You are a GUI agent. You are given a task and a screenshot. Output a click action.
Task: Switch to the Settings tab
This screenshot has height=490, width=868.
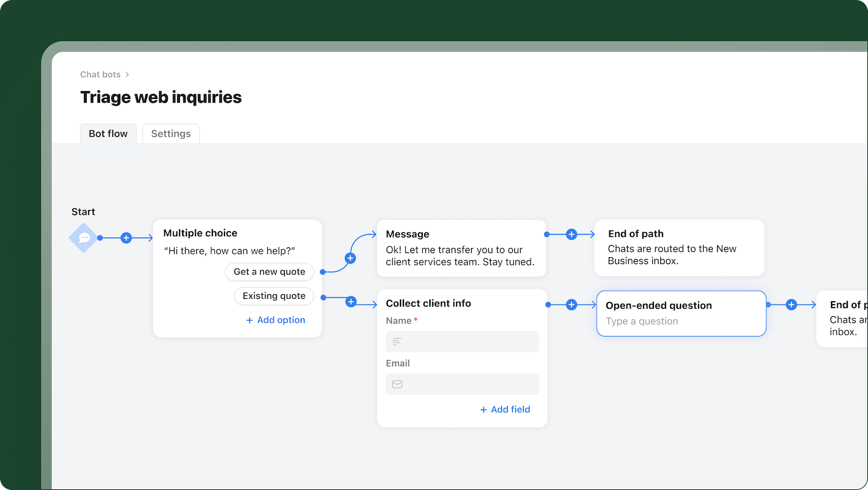(171, 134)
